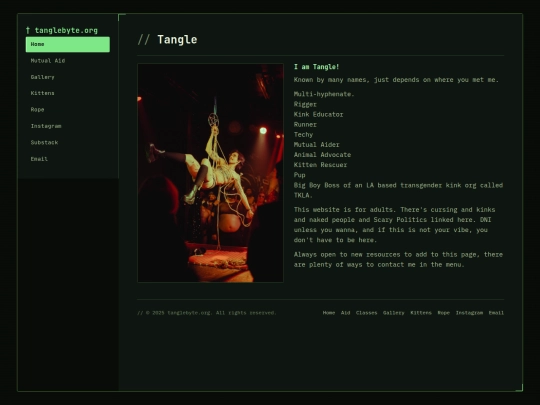Image resolution: width=540 pixels, height=405 pixels.
Task: Click the 'Tangle' page heading
Action: 177,40
